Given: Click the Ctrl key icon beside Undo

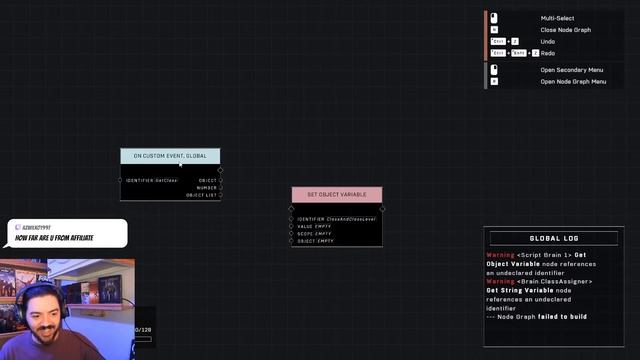Looking at the screenshot, I should point(498,42).
